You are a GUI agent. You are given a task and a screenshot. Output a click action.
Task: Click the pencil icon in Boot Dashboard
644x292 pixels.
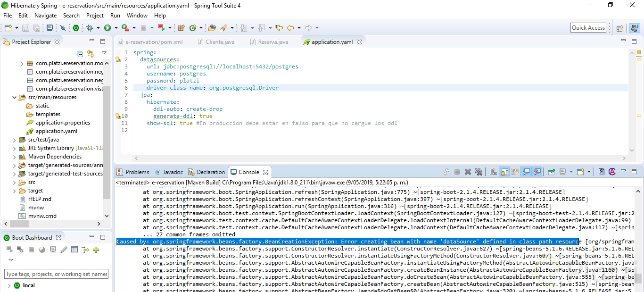point(64,250)
